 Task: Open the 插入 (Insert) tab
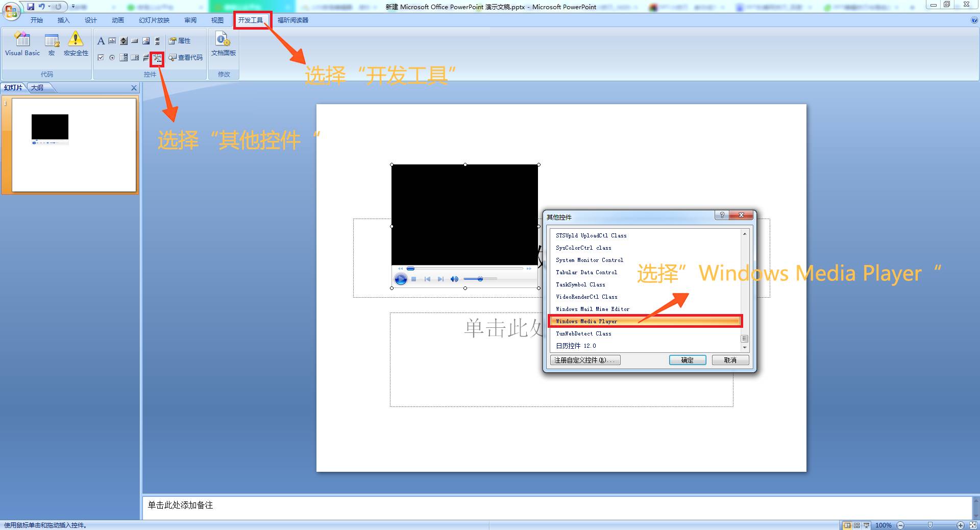click(x=63, y=20)
